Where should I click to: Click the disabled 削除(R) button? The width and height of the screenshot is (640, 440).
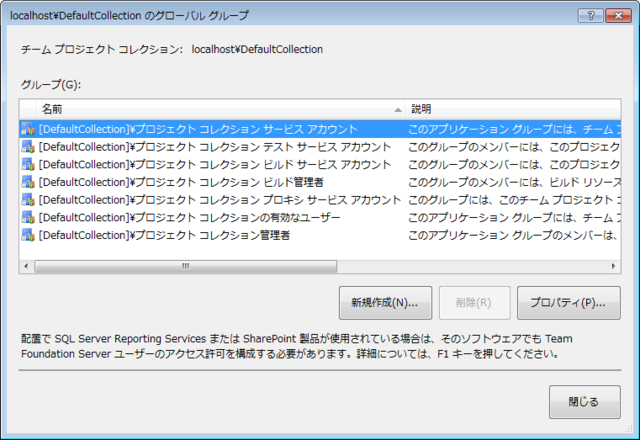474,303
